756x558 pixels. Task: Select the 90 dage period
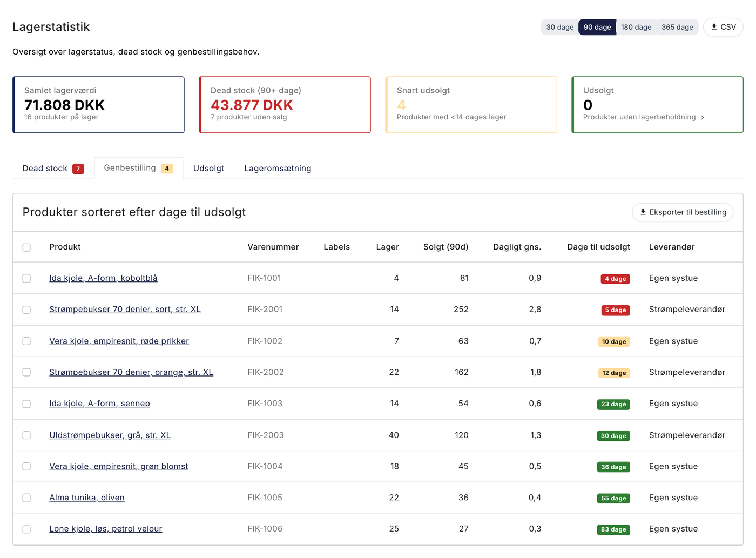click(x=597, y=27)
